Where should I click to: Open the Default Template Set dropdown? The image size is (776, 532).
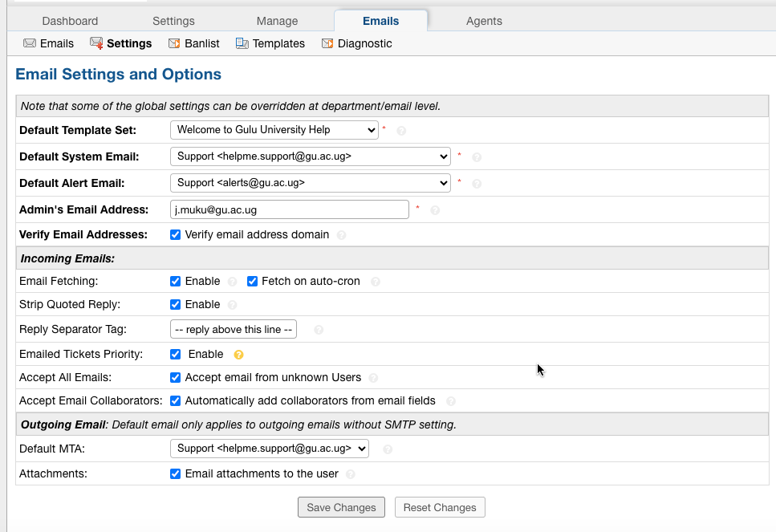click(274, 130)
